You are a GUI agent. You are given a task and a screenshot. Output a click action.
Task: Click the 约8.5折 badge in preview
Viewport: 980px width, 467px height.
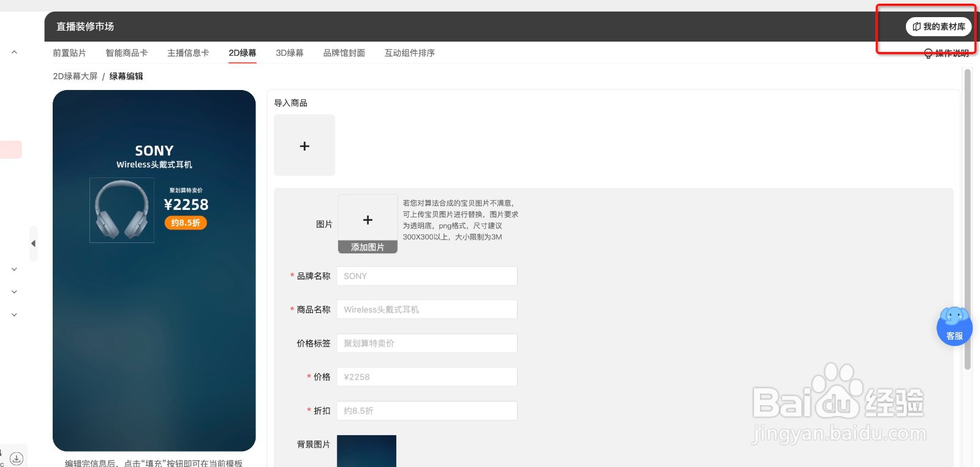186,223
